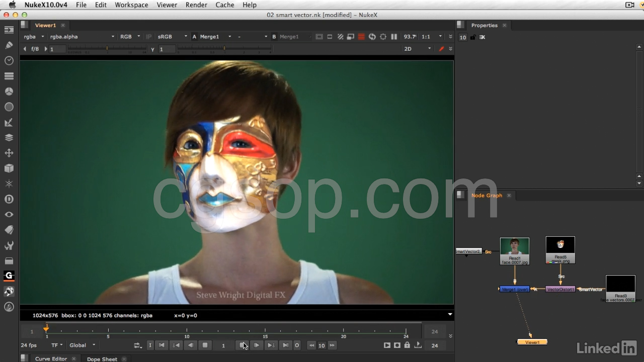
Task: Open the Image nodes menu in toolbar
Action: tap(9, 30)
